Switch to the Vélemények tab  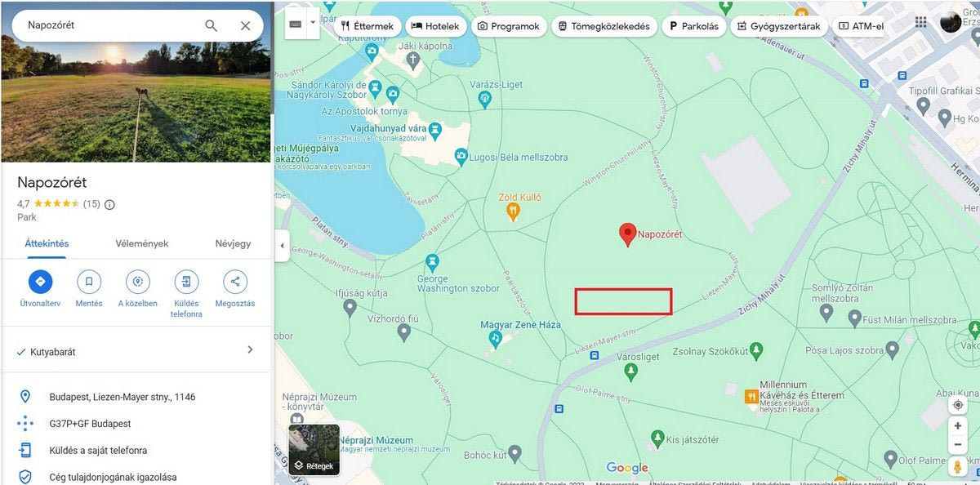coord(141,243)
